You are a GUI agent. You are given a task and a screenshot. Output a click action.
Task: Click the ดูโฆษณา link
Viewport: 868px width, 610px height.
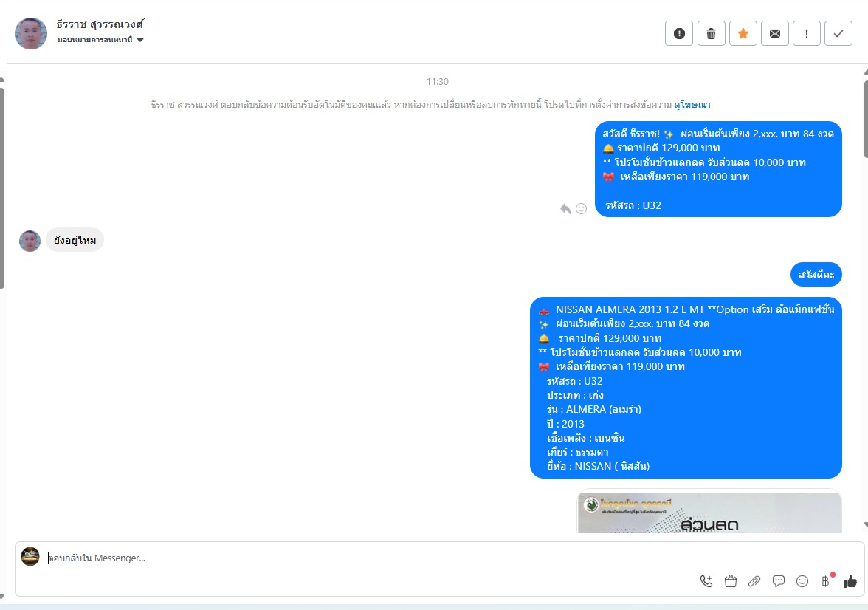(692, 105)
